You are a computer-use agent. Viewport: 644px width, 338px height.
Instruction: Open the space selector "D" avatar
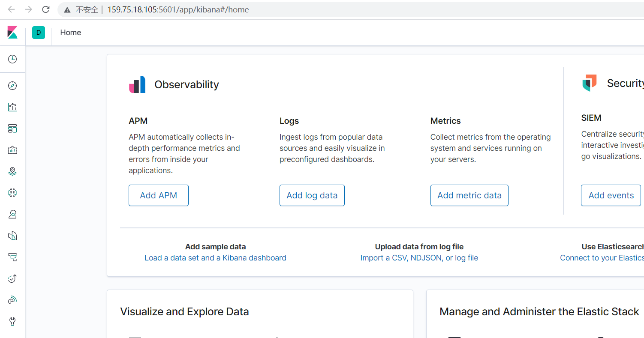coord(39,33)
